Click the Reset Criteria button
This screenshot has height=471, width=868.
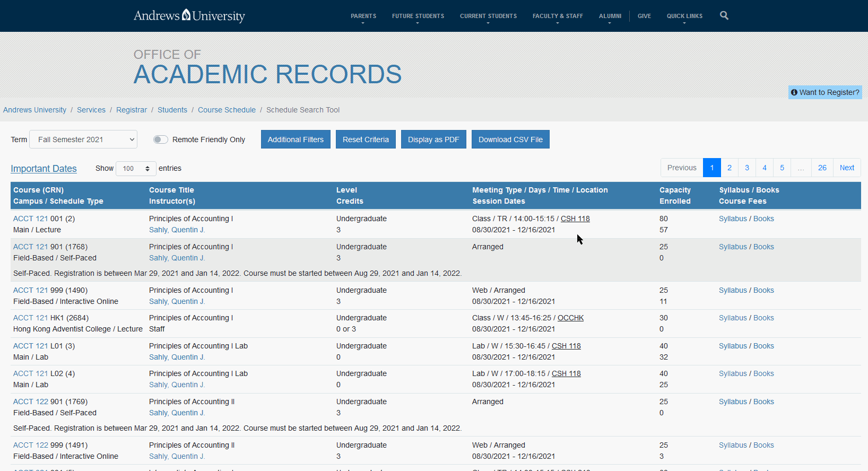click(x=366, y=139)
